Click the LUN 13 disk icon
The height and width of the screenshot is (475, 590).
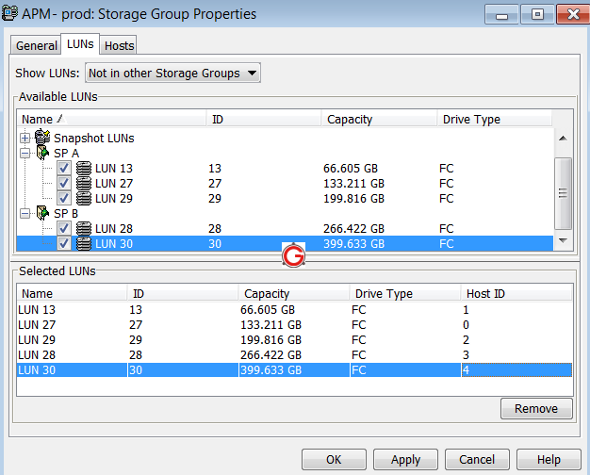pos(84,168)
